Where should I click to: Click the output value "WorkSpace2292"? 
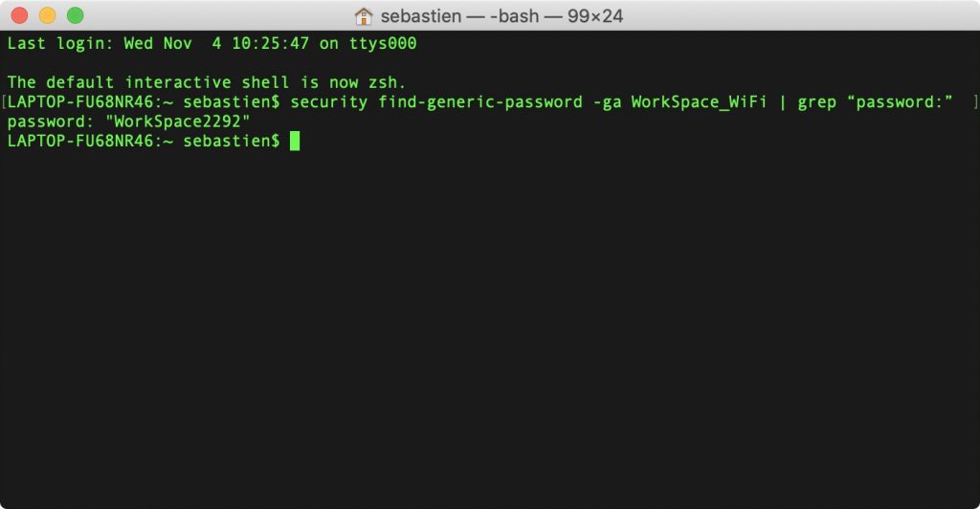177,122
